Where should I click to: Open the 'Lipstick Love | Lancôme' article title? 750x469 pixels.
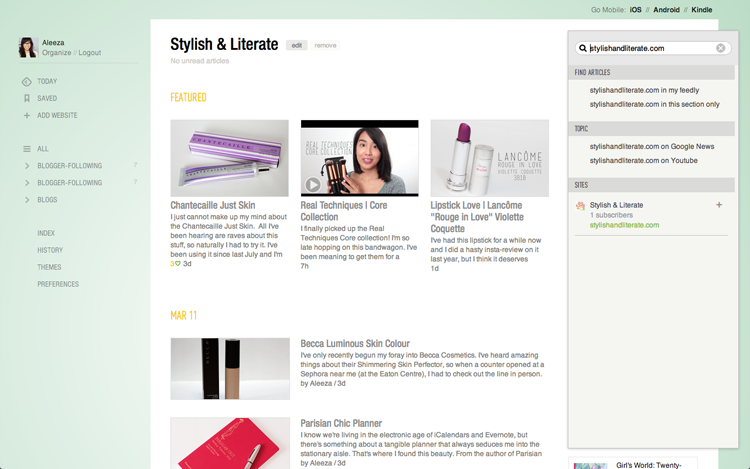477,217
